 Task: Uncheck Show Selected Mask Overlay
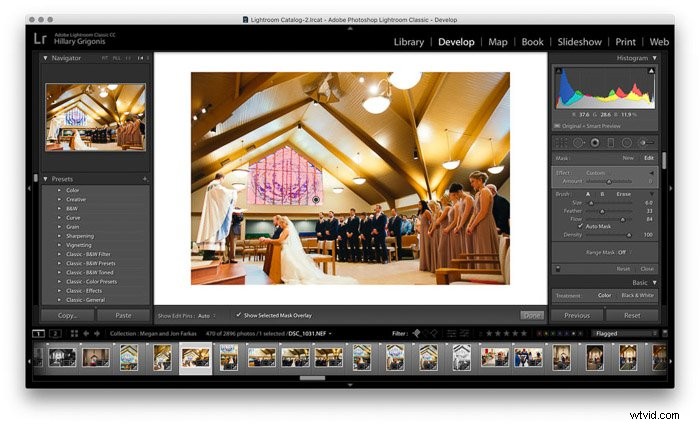(238, 315)
